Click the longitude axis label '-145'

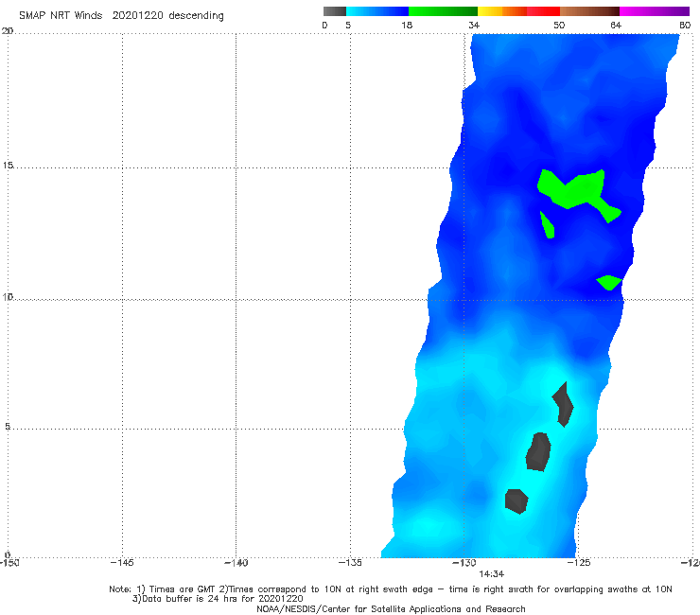[122, 563]
